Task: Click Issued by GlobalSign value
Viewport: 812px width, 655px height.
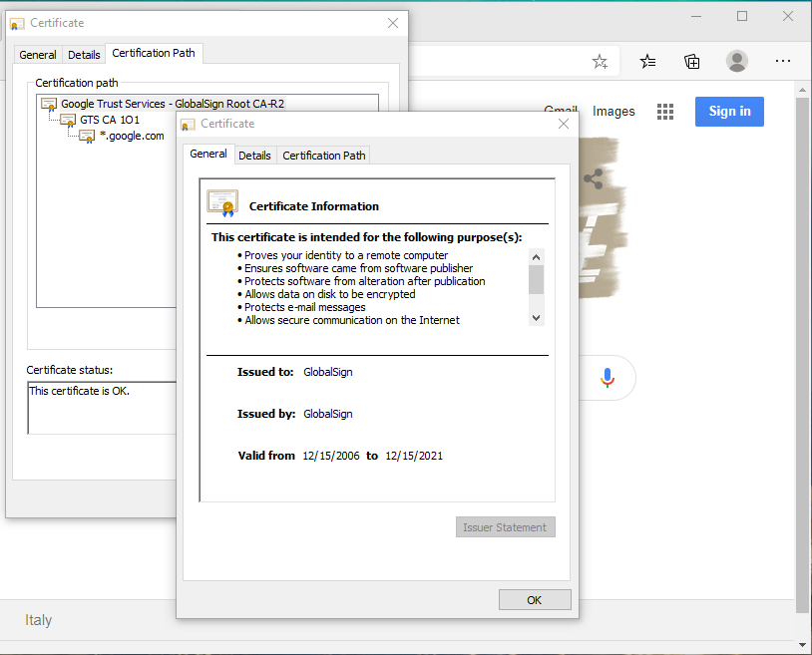Action: [x=328, y=414]
